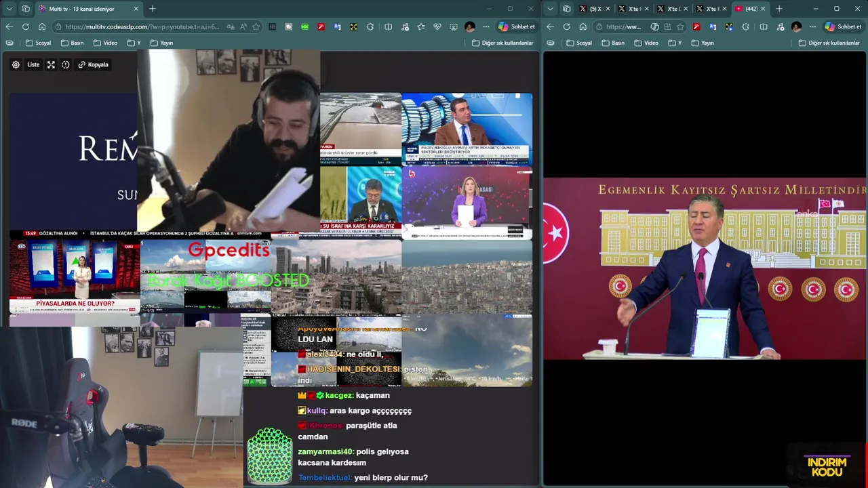
Task: Open Video bookmark folder in left window
Action: [106, 43]
